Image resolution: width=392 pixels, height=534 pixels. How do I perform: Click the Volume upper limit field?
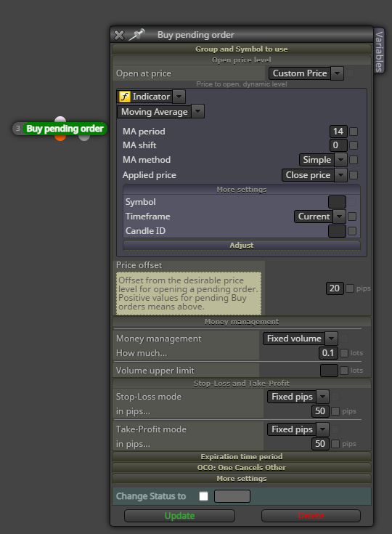coord(329,371)
